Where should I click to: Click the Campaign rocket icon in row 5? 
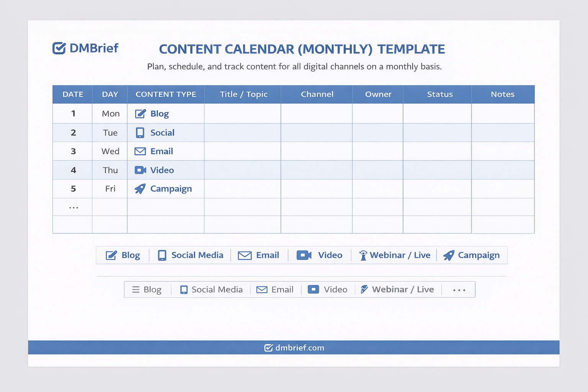pyautogui.click(x=140, y=189)
